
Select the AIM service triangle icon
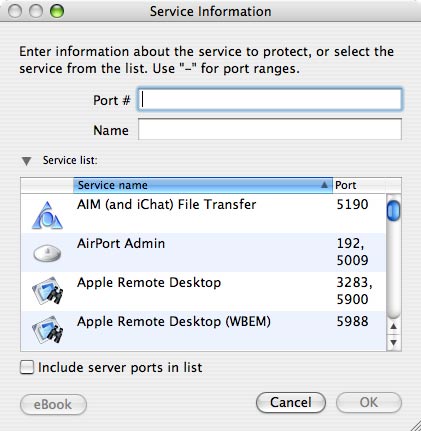pos(47,215)
